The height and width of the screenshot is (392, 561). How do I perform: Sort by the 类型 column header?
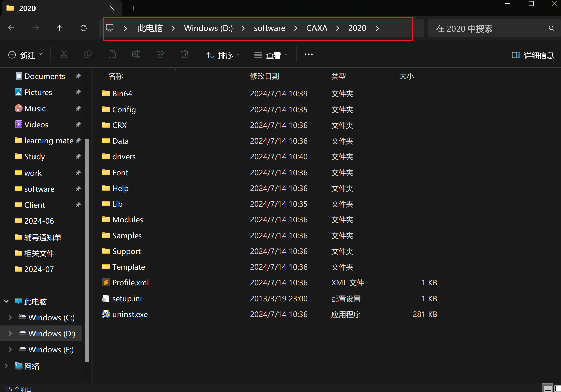(339, 76)
